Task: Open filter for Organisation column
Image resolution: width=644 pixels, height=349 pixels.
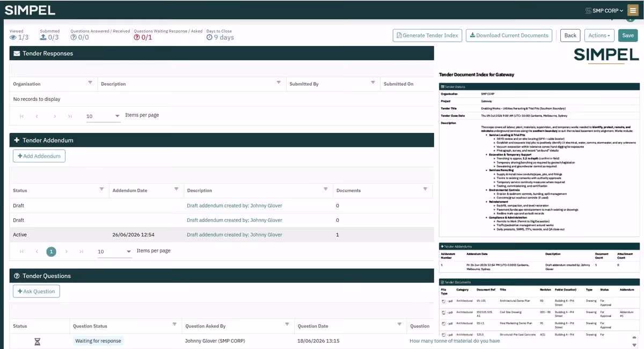Action: (90, 83)
